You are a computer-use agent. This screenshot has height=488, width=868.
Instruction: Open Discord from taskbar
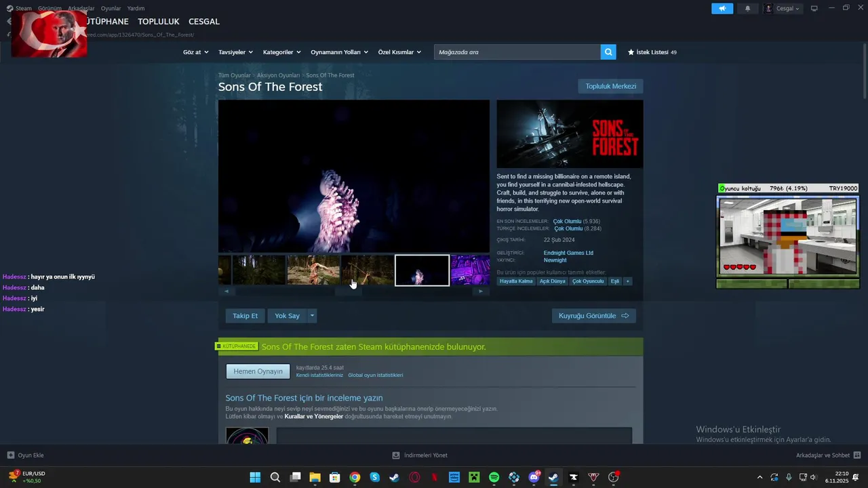click(534, 477)
